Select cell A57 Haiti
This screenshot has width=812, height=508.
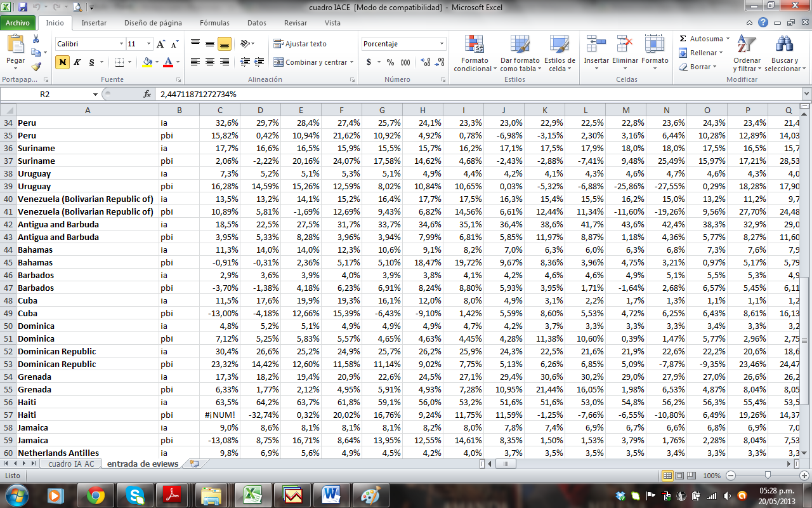(87, 415)
